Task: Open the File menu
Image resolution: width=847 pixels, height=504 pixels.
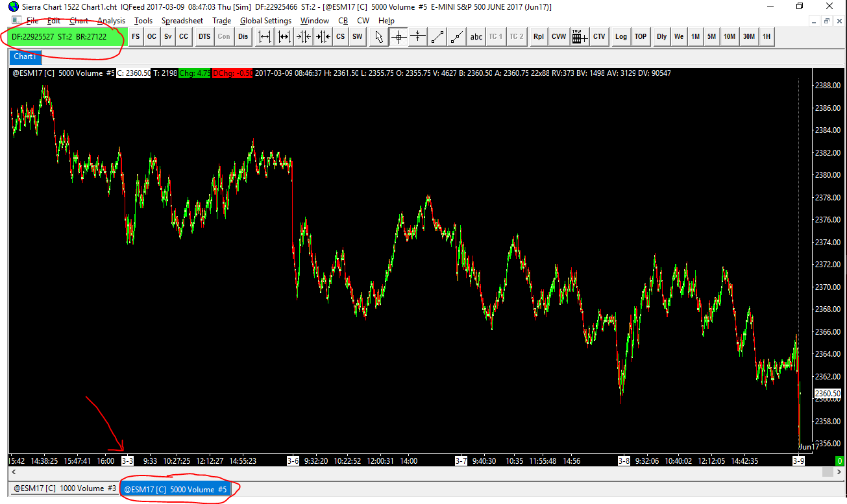Action: pos(32,21)
